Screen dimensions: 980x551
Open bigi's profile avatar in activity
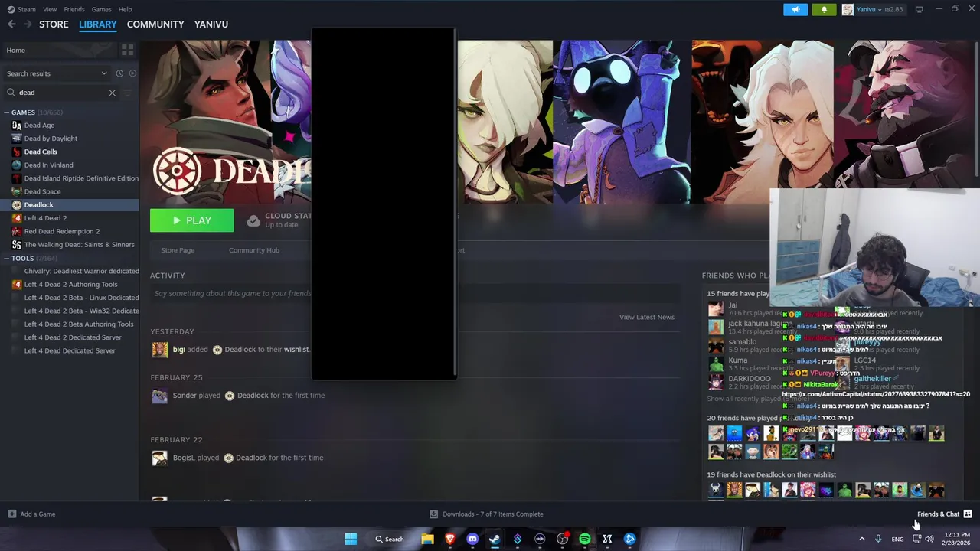[x=160, y=350]
